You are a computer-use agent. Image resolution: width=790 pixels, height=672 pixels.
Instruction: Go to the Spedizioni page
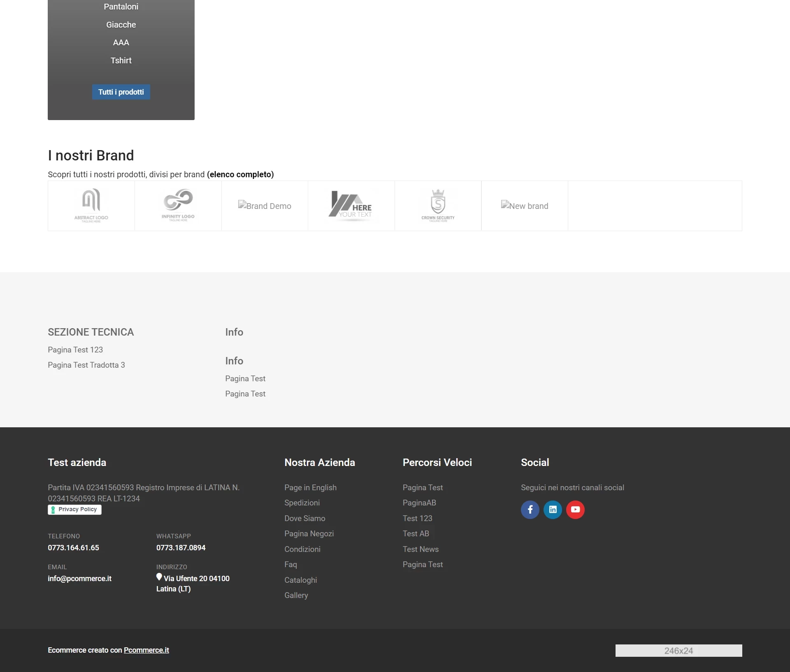tap(302, 503)
